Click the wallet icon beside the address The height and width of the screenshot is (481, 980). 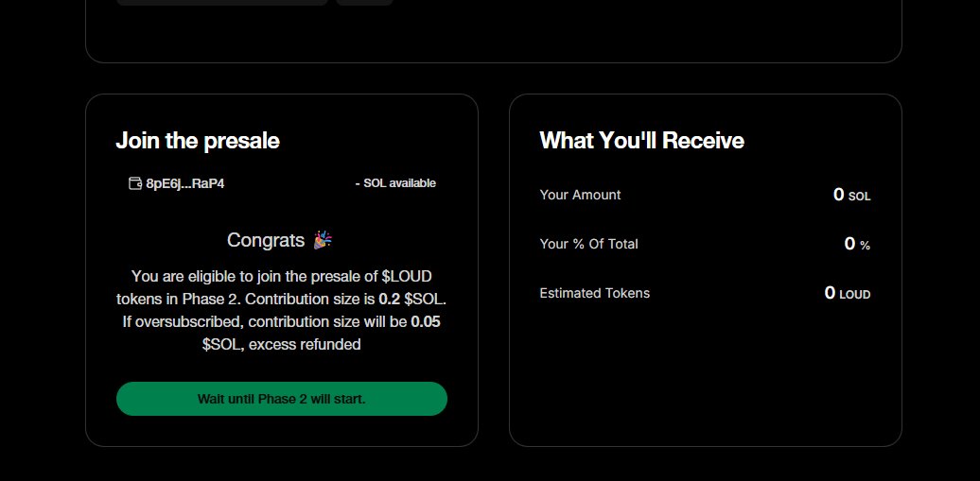pos(135,183)
